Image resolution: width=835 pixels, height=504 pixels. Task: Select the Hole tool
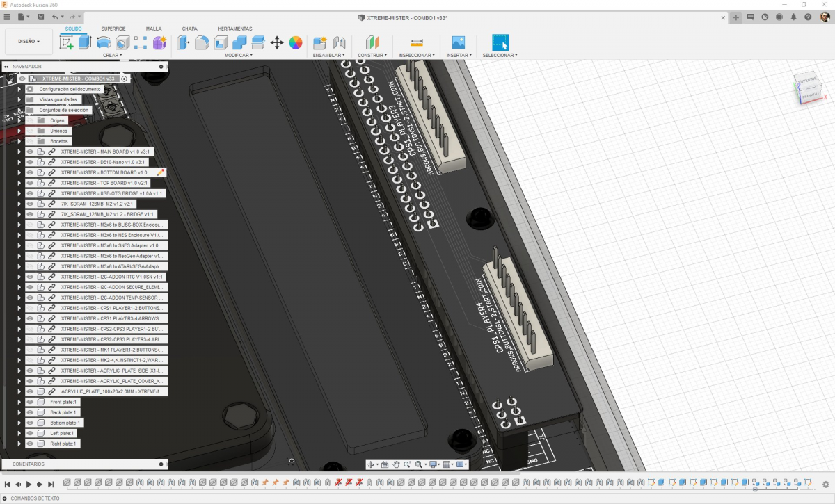[122, 42]
